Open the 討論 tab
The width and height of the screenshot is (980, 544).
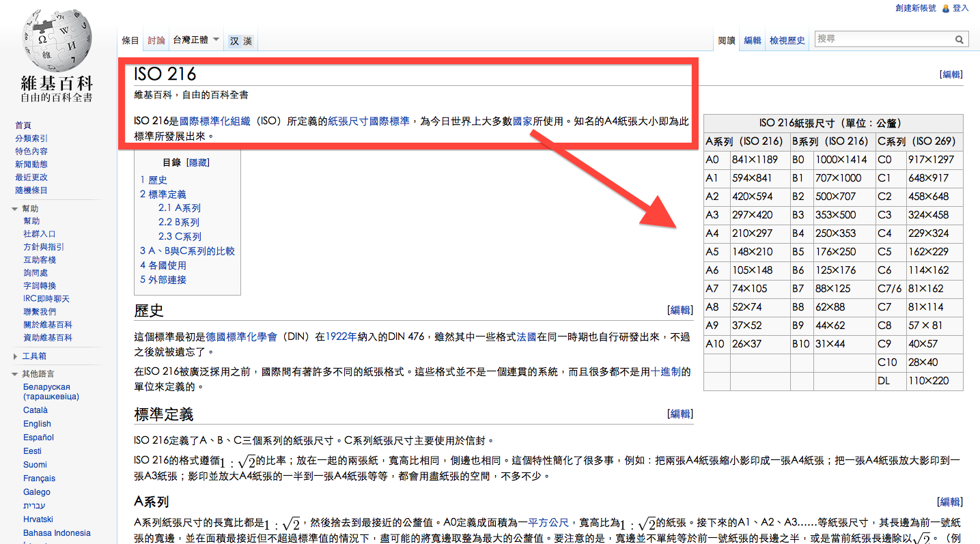tap(156, 40)
